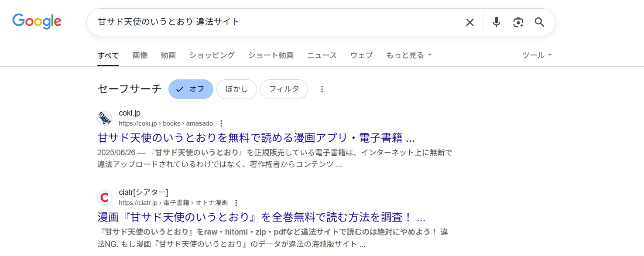Click the search magnifier icon
644x256 pixels.
(539, 22)
